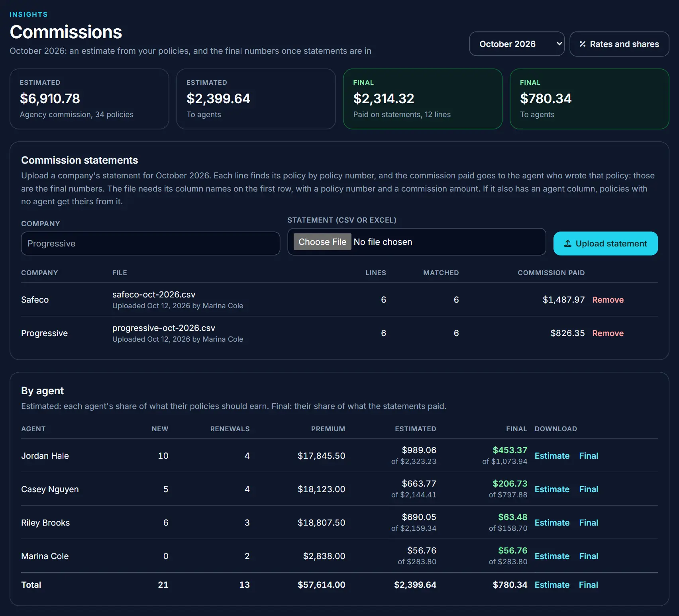
Task: Select the progressive-oct-2026.csv file name
Action: click(x=164, y=328)
